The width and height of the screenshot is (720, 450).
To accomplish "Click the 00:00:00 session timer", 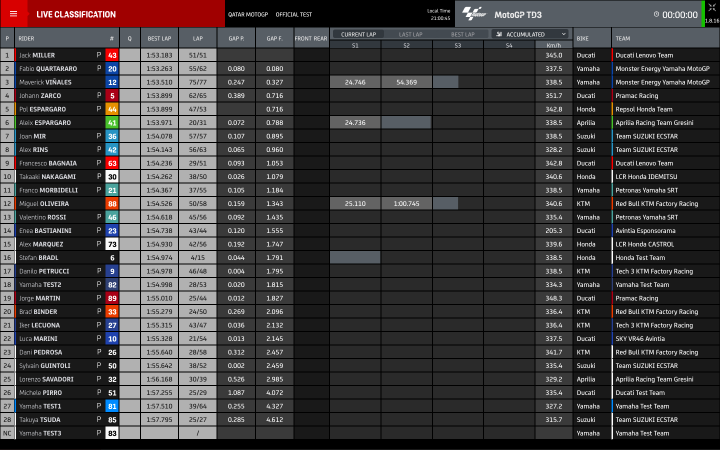I will pyautogui.click(x=680, y=15).
